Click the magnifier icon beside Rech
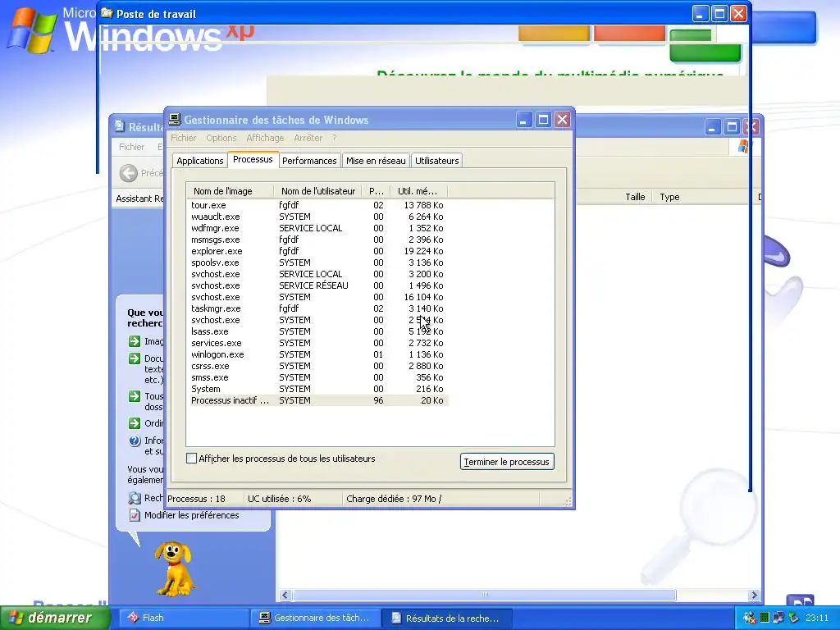 pyautogui.click(x=135, y=498)
